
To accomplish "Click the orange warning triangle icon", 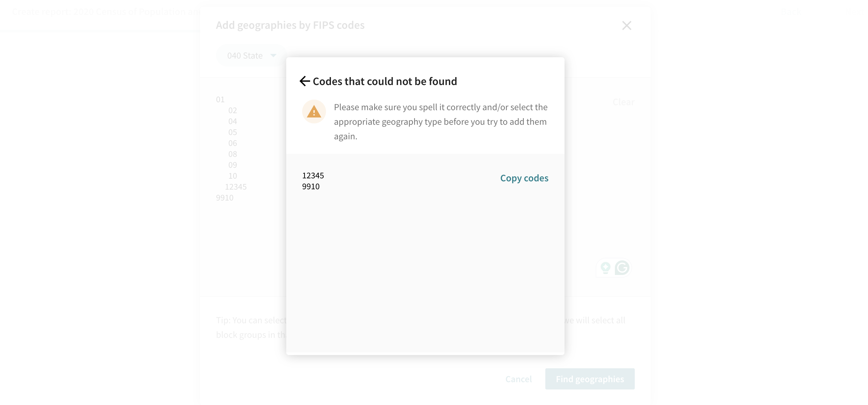I will (314, 112).
